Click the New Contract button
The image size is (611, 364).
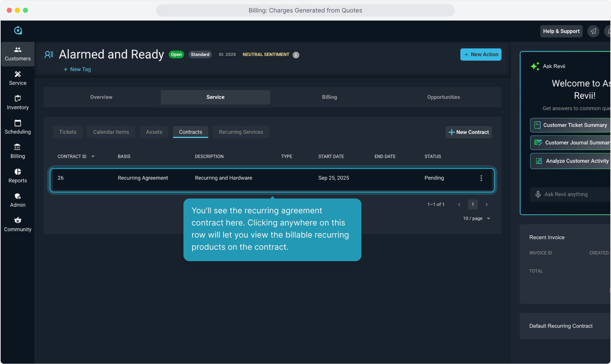point(468,132)
